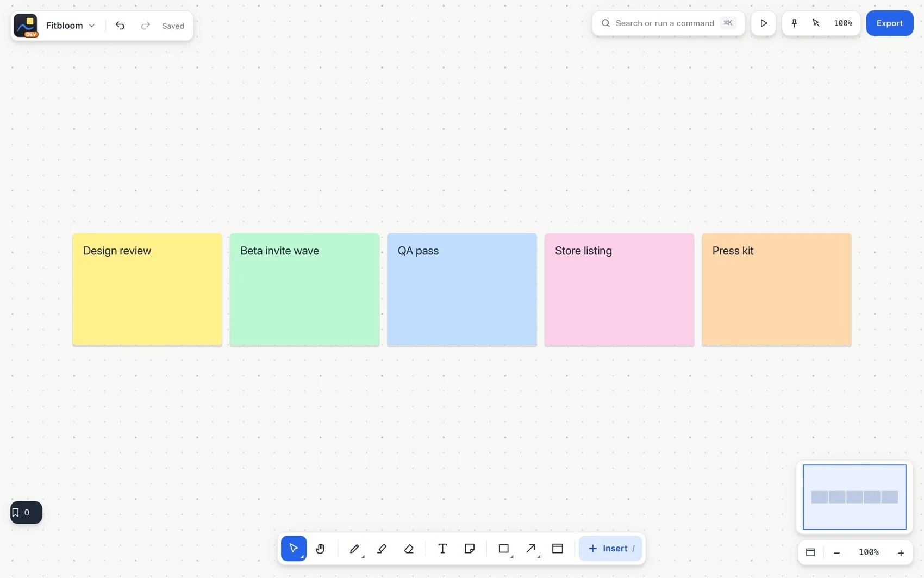Screen dimensions: 924x578
Task: Activate the hand pan tool
Action: (x=320, y=548)
